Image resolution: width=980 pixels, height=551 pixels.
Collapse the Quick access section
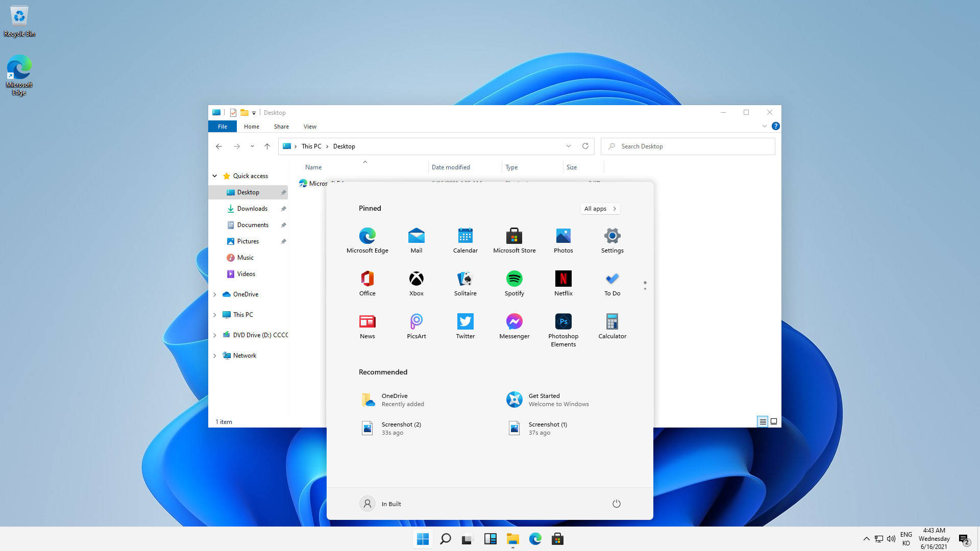click(x=215, y=176)
